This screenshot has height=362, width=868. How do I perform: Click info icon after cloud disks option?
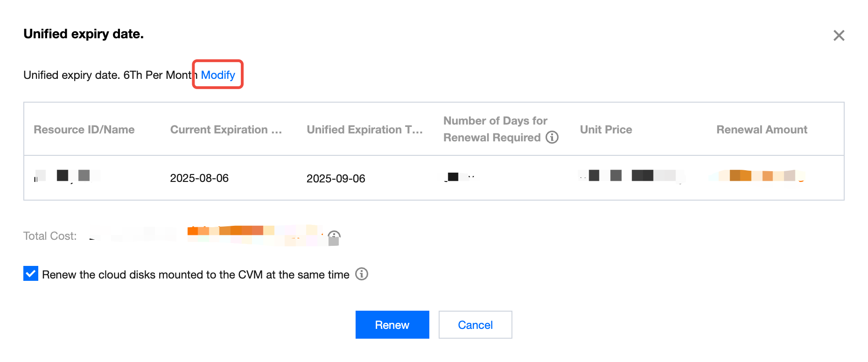[x=362, y=274]
